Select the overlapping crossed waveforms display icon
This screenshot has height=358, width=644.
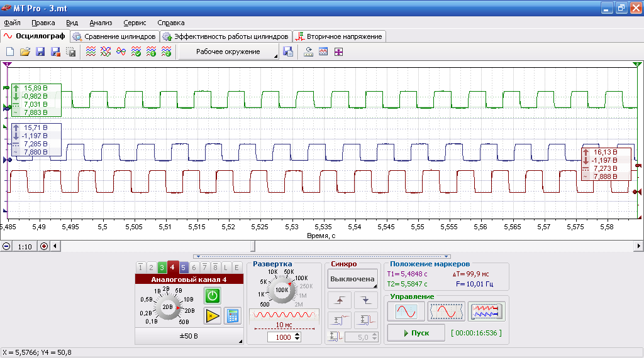tap(106, 52)
